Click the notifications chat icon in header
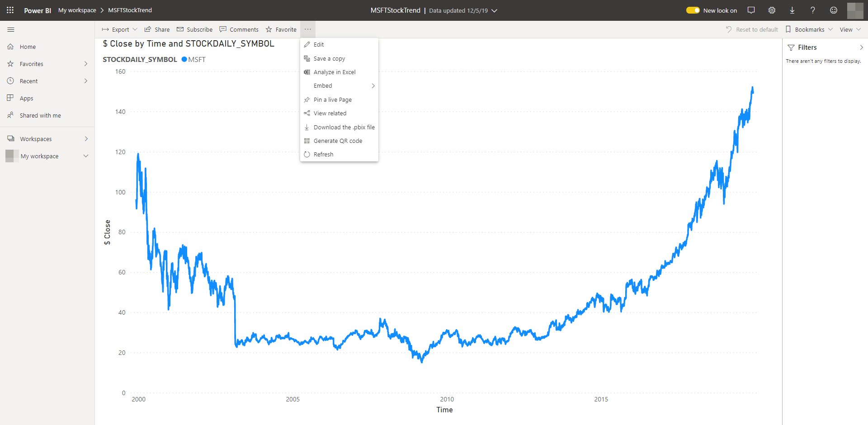Image resolution: width=868 pixels, height=425 pixels. 751,10
